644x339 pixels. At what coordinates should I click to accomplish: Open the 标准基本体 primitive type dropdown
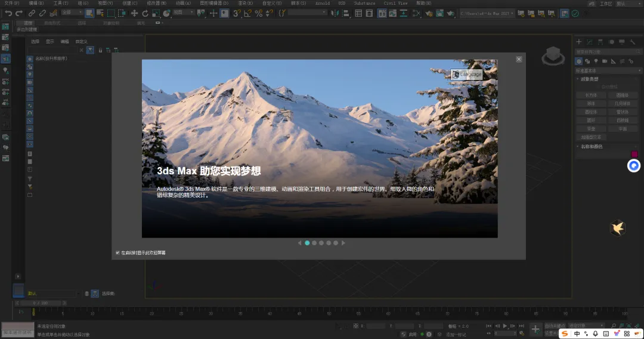point(608,70)
